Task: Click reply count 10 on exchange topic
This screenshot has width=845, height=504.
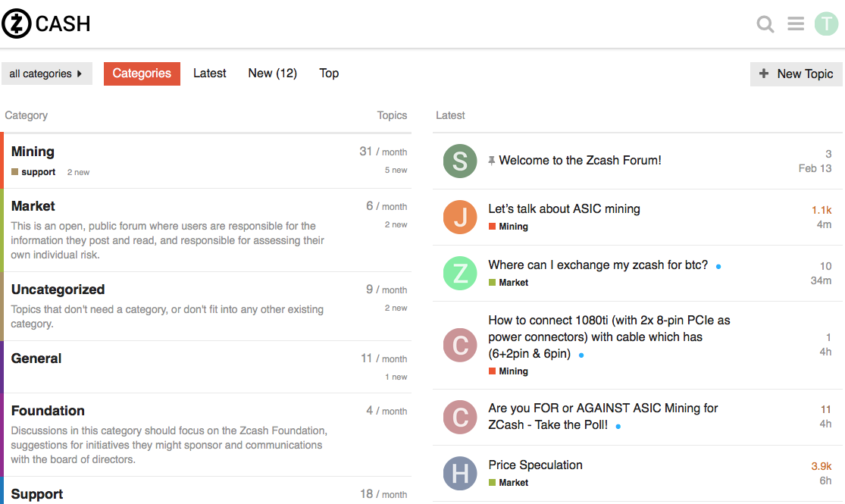Action: [x=825, y=266]
